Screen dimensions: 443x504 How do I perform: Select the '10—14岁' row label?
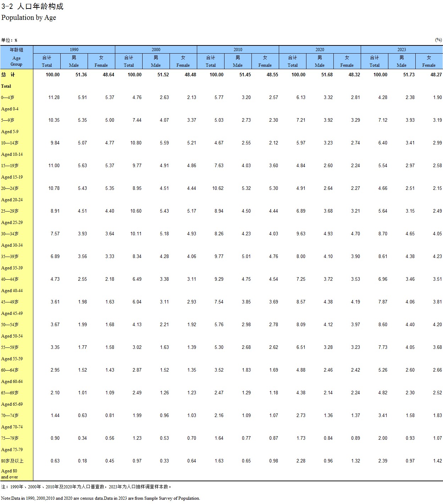tap(10, 143)
